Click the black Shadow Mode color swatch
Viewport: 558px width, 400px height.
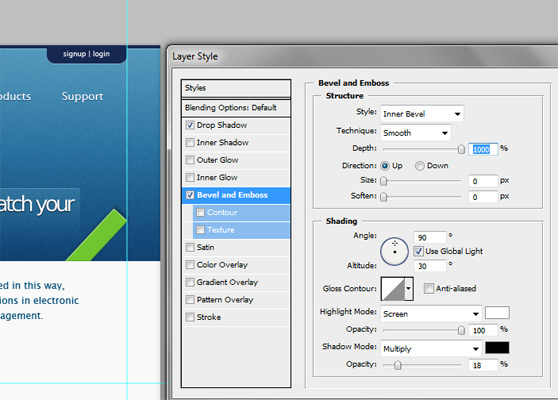tap(497, 348)
